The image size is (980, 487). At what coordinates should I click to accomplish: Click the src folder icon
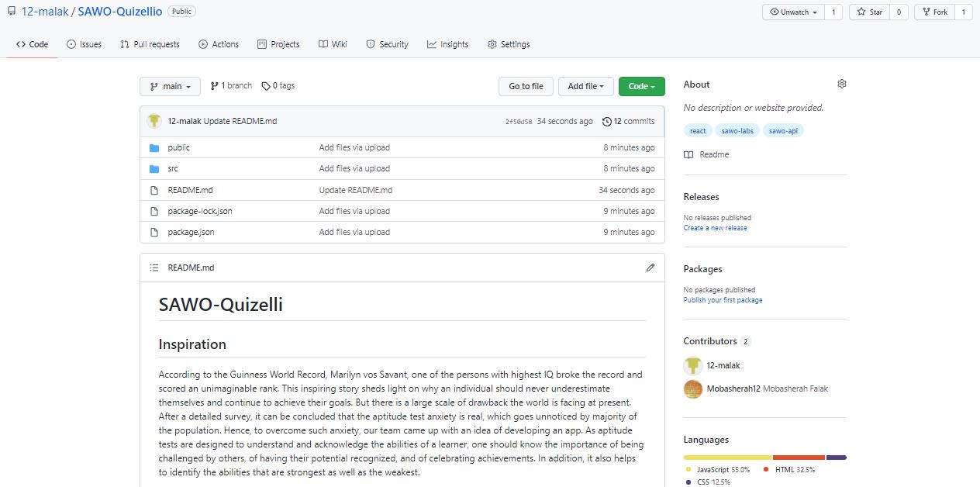click(154, 168)
